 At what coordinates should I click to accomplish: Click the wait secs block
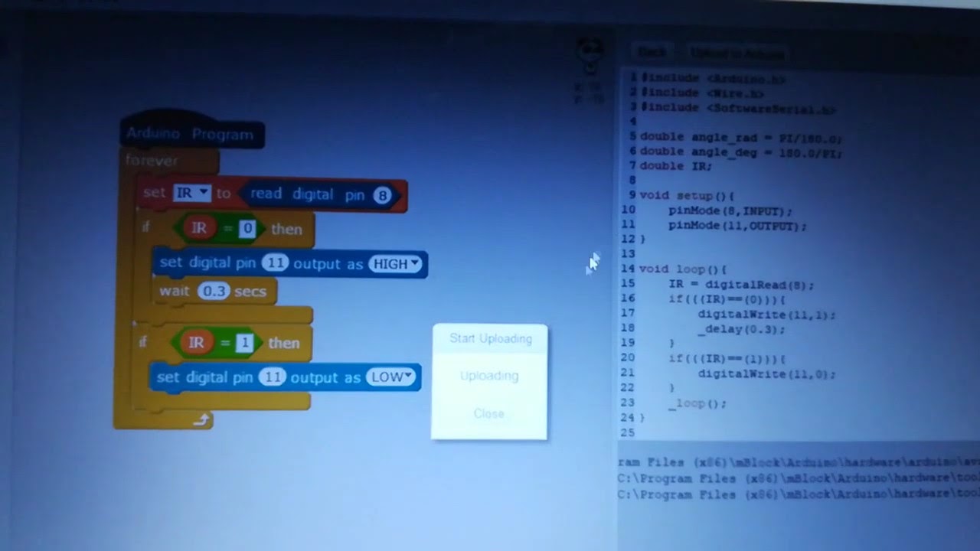[x=214, y=291]
